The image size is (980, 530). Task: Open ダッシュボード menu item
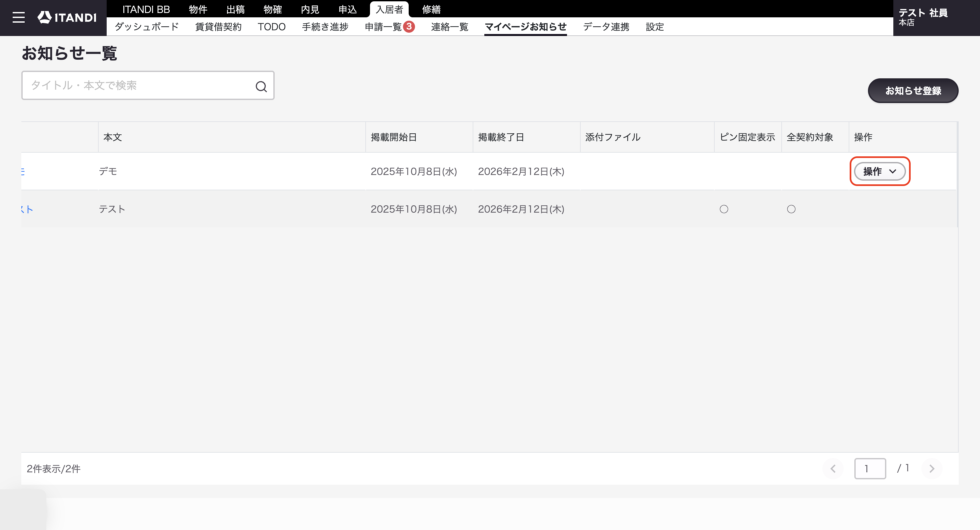tap(146, 27)
